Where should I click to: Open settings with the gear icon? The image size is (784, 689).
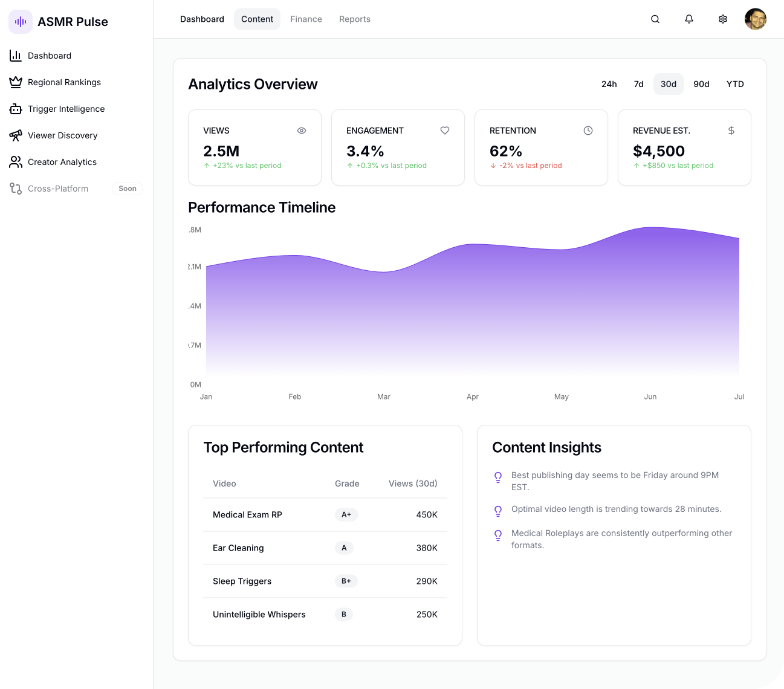tap(723, 19)
